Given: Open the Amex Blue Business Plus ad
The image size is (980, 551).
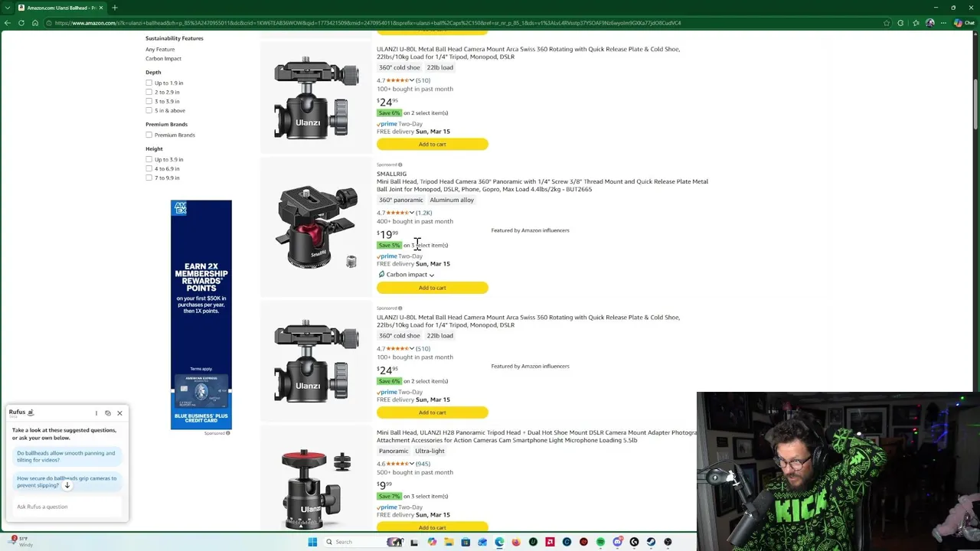Looking at the screenshot, I should coord(201,315).
